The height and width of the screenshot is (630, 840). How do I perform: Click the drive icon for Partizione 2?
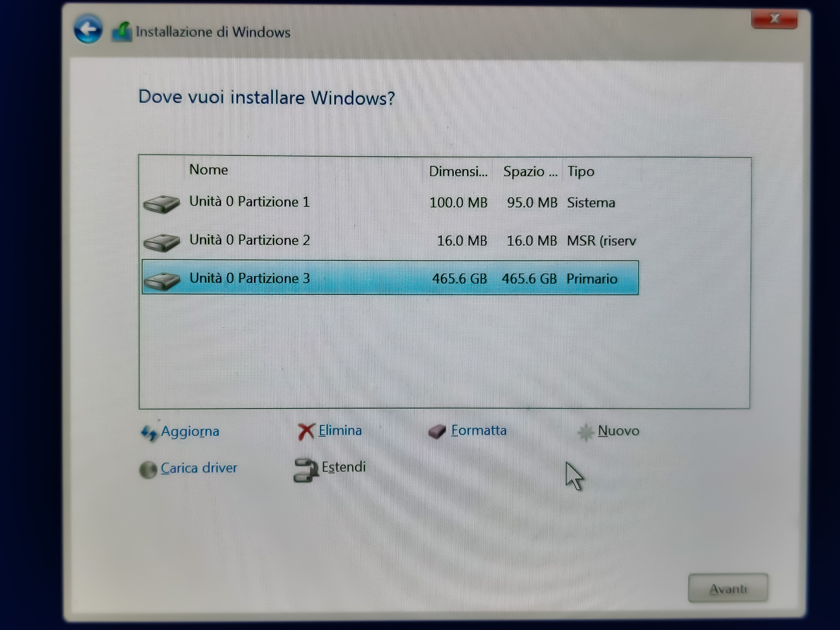161,242
